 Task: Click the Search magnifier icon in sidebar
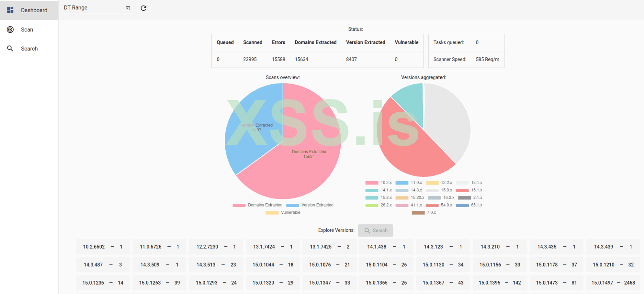pyautogui.click(x=10, y=48)
